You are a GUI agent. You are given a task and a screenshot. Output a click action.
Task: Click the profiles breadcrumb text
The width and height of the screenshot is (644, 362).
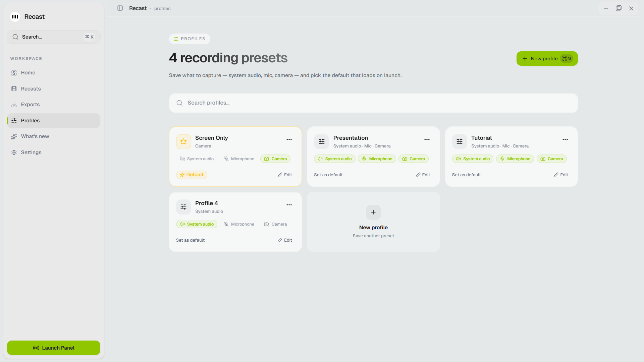coord(162,8)
